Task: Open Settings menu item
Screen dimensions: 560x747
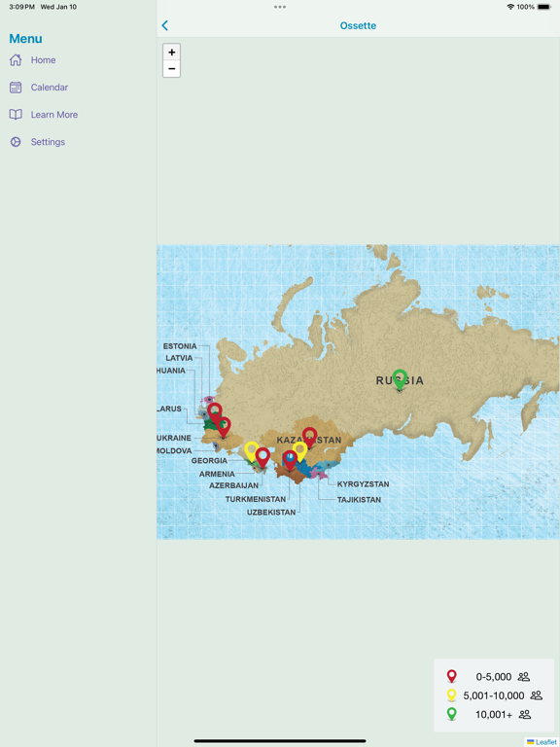Action: (48, 142)
